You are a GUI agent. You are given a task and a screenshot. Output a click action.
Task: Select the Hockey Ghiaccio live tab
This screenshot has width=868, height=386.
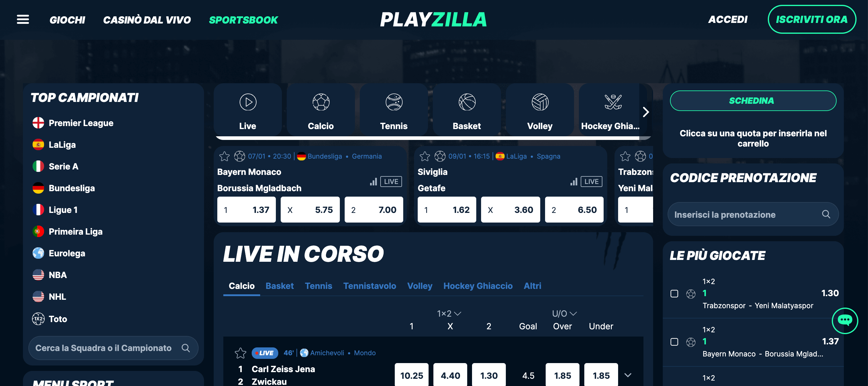[478, 286]
